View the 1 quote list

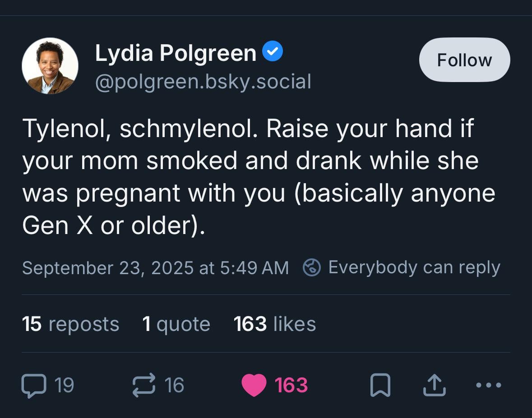click(x=176, y=324)
